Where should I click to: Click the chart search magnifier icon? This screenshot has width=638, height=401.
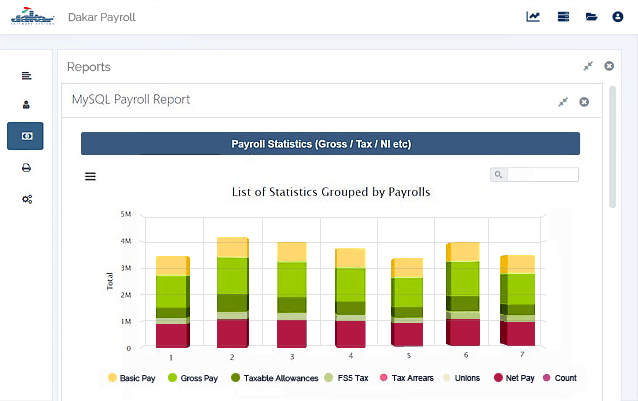[x=498, y=174]
